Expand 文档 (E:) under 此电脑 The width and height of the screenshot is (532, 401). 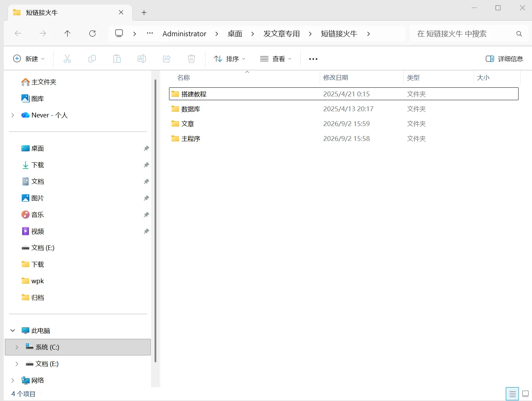17,364
